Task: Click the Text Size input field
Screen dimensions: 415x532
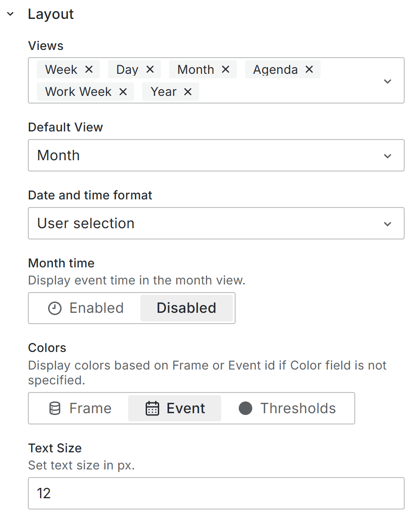Action: tap(216, 494)
